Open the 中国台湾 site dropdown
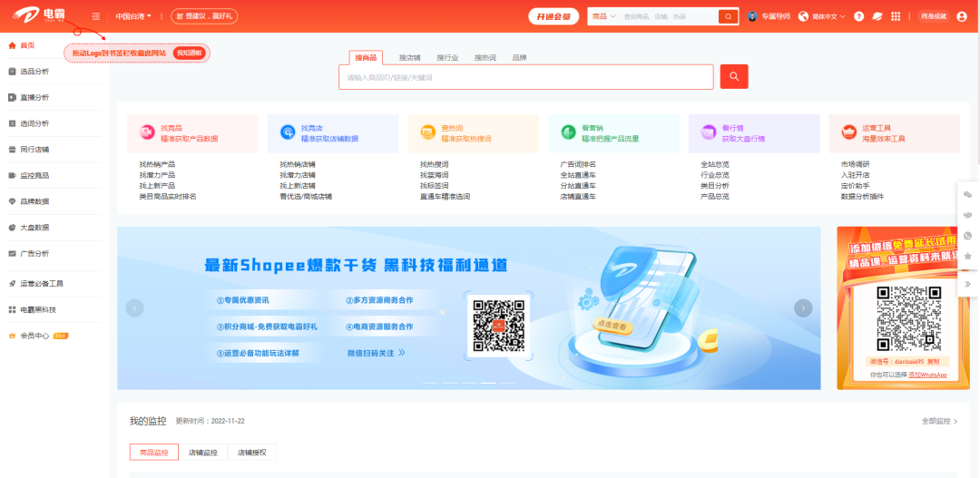Image resolution: width=980 pixels, height=478 pixels. pos(133,16)
